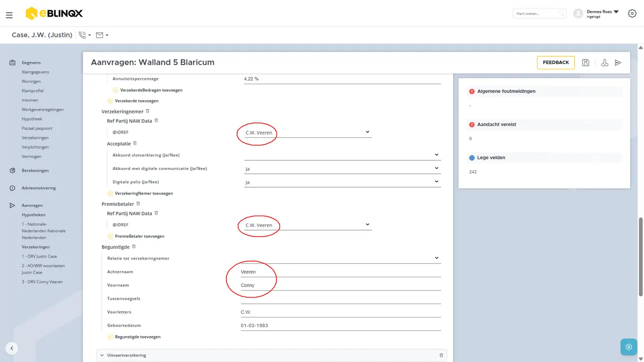
Task: Select Fiscaal paspoort in the sidebar
Action: (37, 128)
